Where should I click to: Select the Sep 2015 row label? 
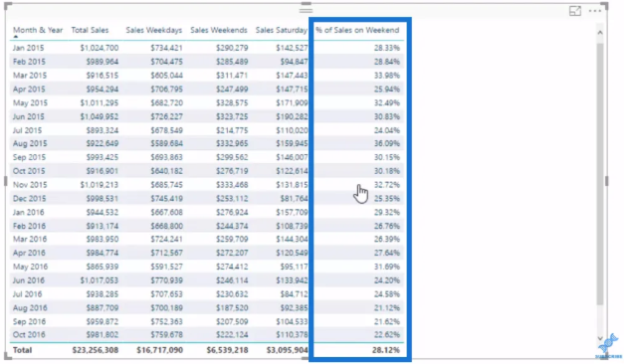click(29, 157)
